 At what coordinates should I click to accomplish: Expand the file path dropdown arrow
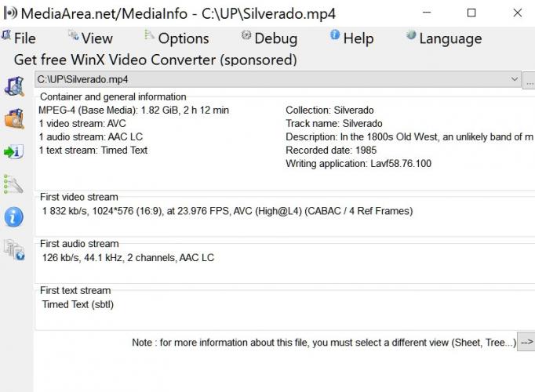point(514,79)
